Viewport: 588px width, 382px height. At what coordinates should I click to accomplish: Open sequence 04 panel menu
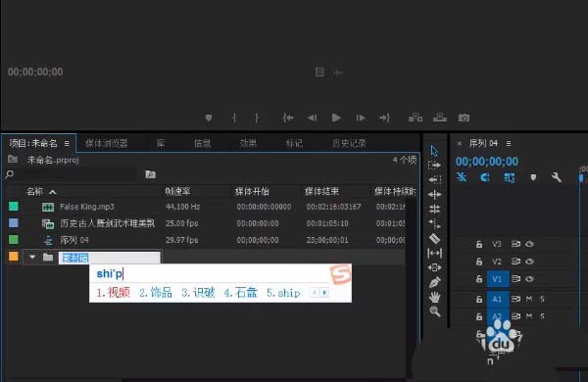click(509, 144)
